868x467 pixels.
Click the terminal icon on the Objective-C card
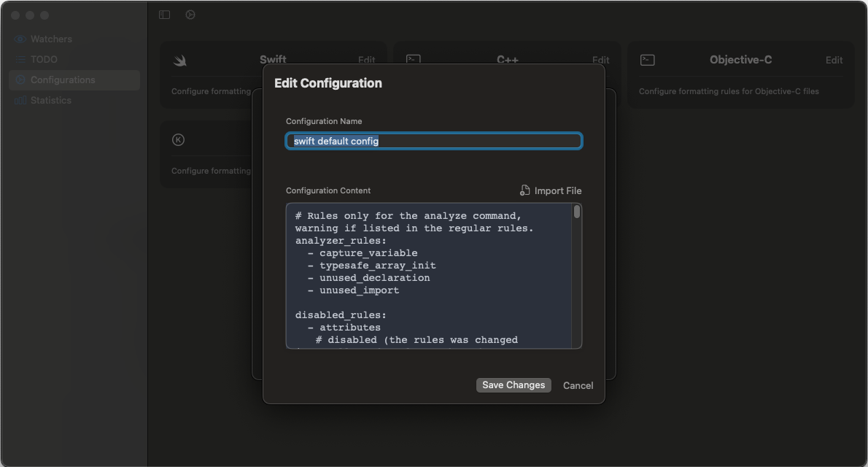coord(647,59)
